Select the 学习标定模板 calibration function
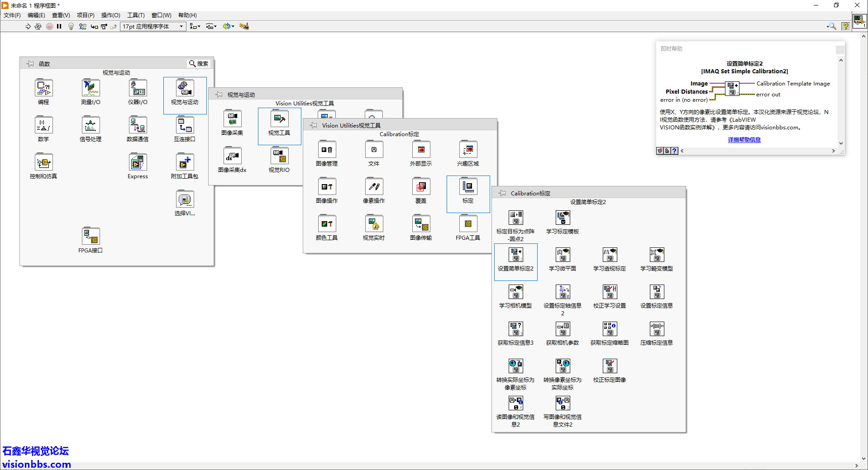This screenshot has width=868, height=470. tap(563, 218)
